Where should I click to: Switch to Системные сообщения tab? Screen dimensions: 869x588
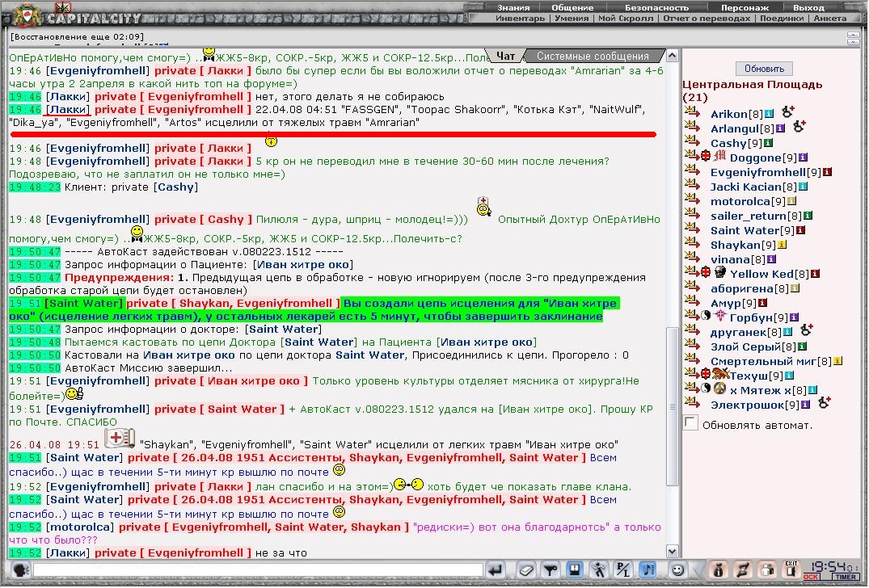pyautogui.click(x=593, y=56)
